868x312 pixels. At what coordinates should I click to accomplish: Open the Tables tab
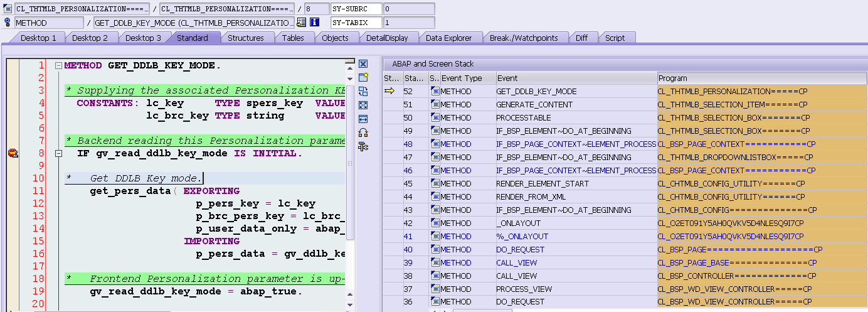click(x=293, y=38)
